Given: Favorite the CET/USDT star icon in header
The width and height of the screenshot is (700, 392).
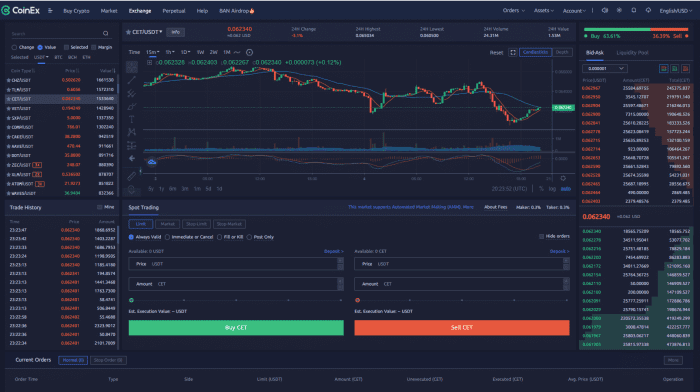Looking at the screenshot, I should (128, 32).
